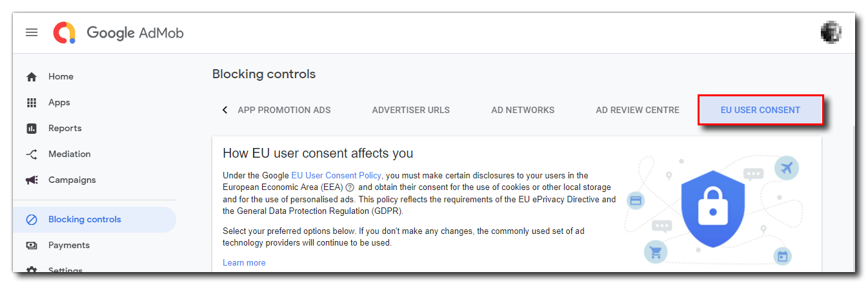The height and width of the screenshot is (285, 868).
Task: Open the Ad Review Centre tab
Action: click(637, 110)
